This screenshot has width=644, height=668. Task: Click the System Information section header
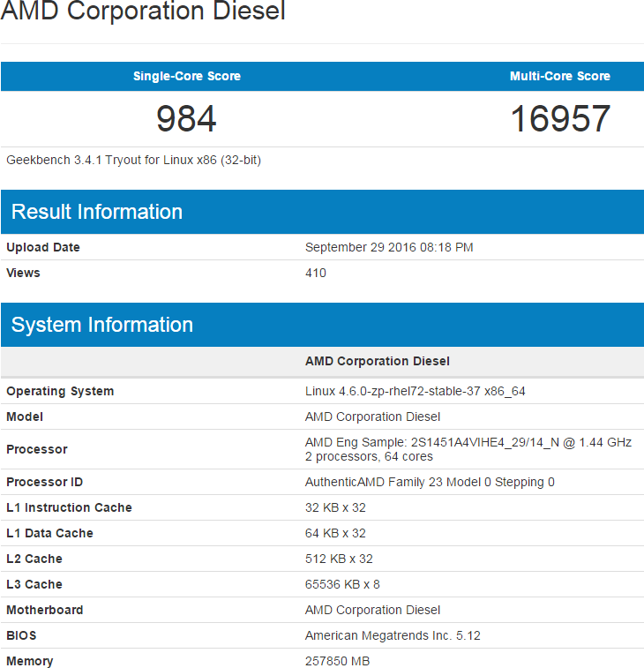pos(101,325)
